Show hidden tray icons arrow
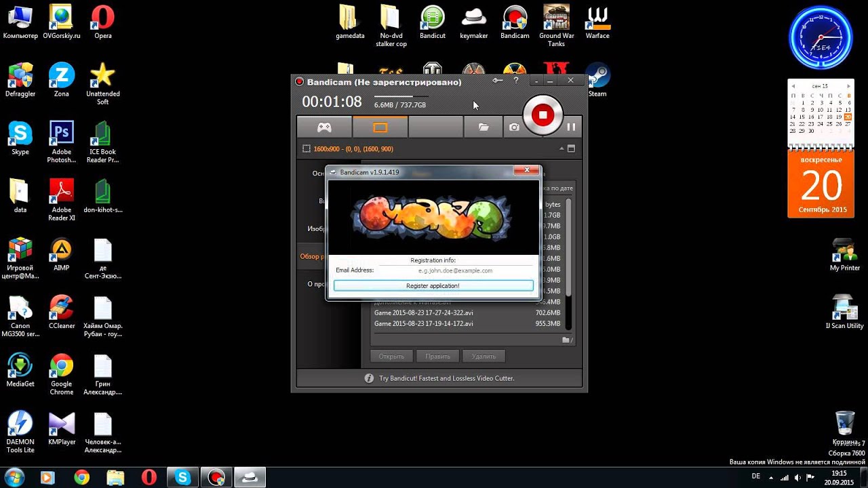The width and height of the screenshot is (868, 488). click(x=772, y=477)
